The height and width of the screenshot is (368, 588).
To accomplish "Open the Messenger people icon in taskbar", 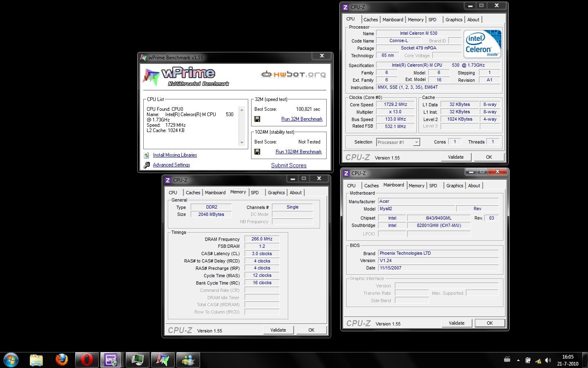I will point(188,360).
